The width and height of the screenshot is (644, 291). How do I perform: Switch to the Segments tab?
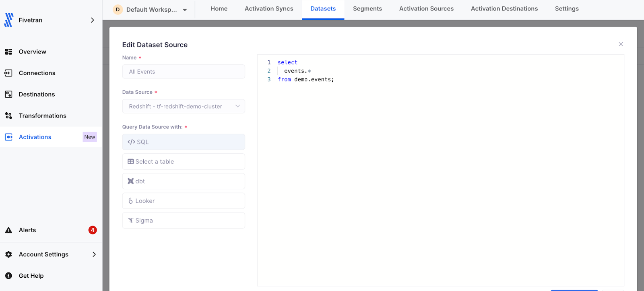pos(367,9)
